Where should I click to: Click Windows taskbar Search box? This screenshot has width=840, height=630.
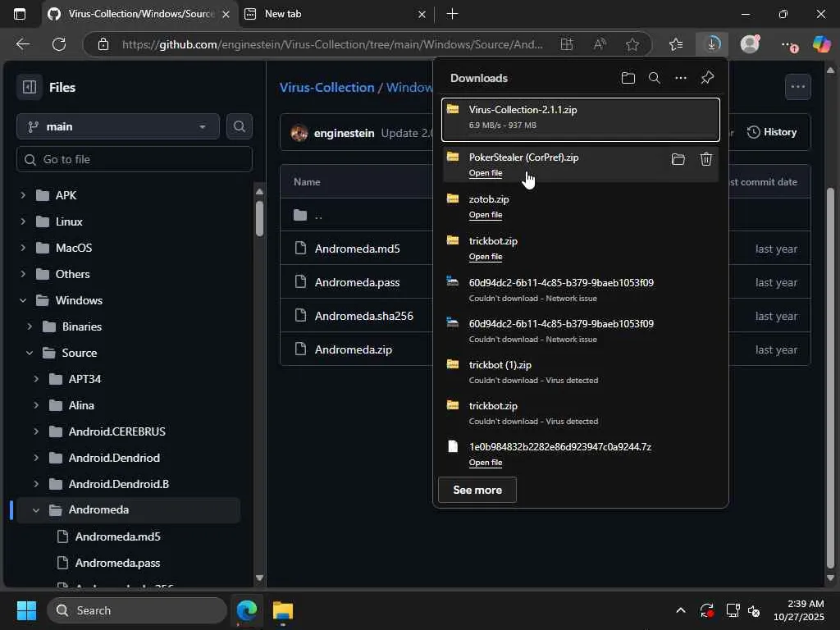click(x=137, y=610)
